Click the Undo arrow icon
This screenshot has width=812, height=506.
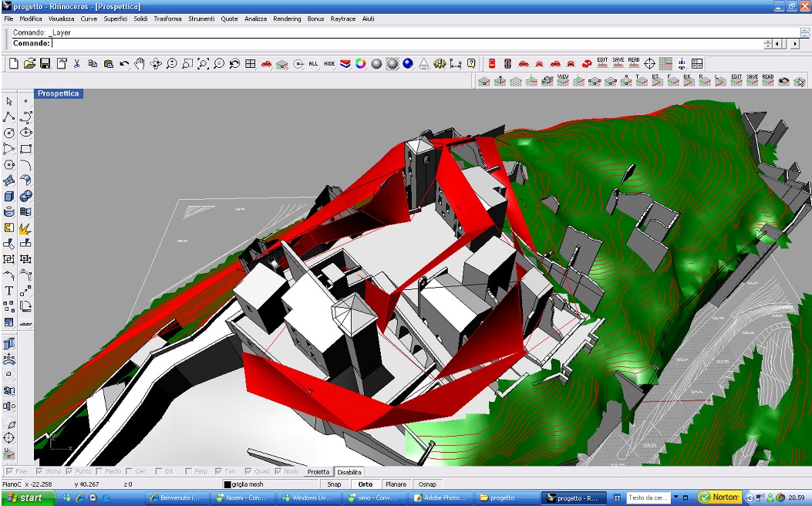(x=124, y=64)
